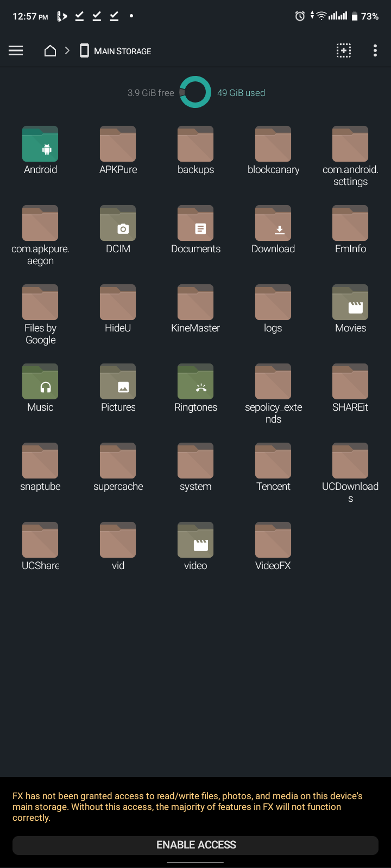
Task: Tap the alarm icon in status bar
Action: [299, 16]
